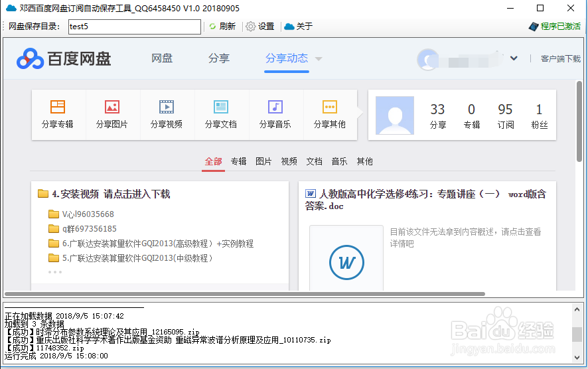588x369 pixels.
Task: Open 分享专辑 album sharing icon
Action: click(x=58, y=107)
